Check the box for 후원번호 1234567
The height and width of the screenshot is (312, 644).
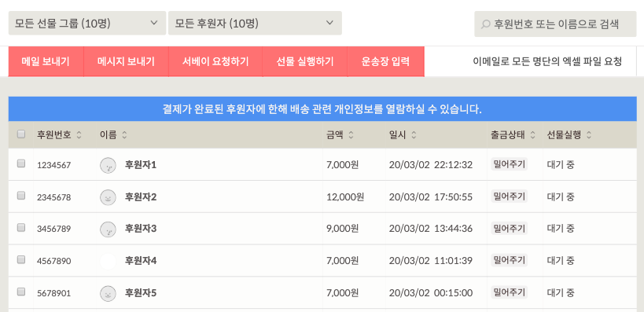tap(21, 163)
